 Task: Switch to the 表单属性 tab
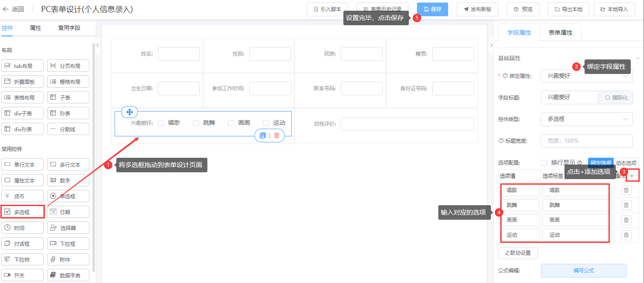coord(560,32)
